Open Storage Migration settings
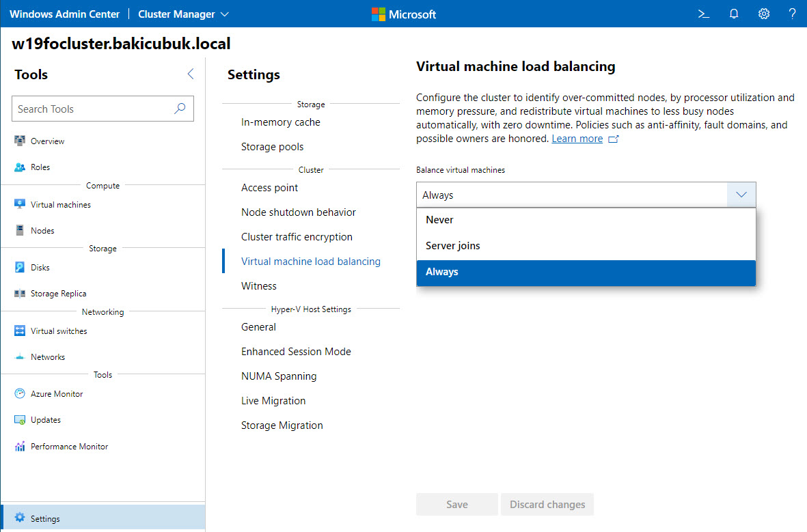 [x=282, y=426]
